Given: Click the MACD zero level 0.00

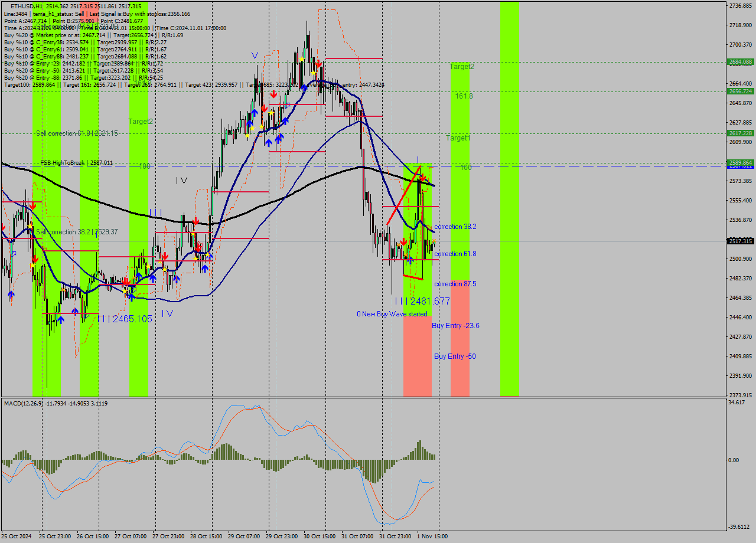Looking at the screenshot, I should coord(734,460).
